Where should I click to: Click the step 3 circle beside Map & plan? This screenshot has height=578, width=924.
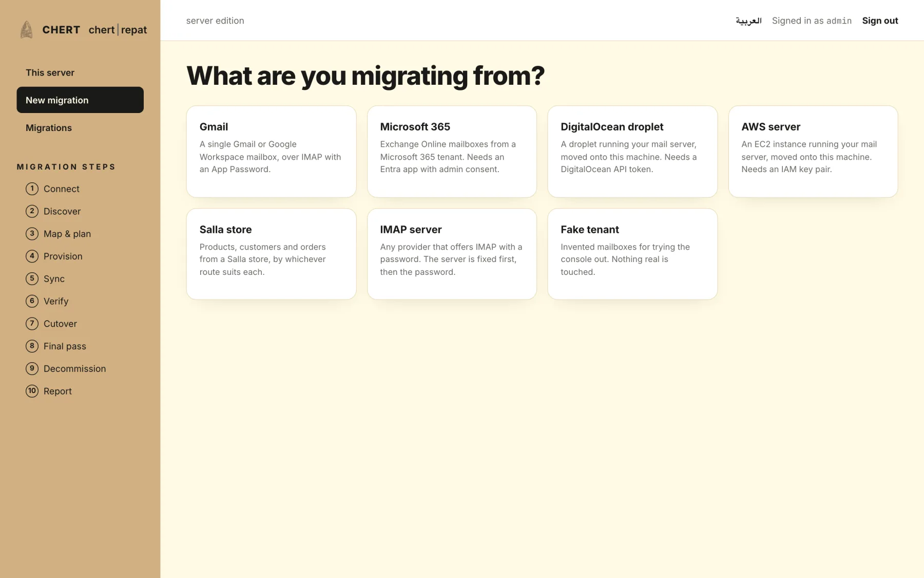(32, 234)
